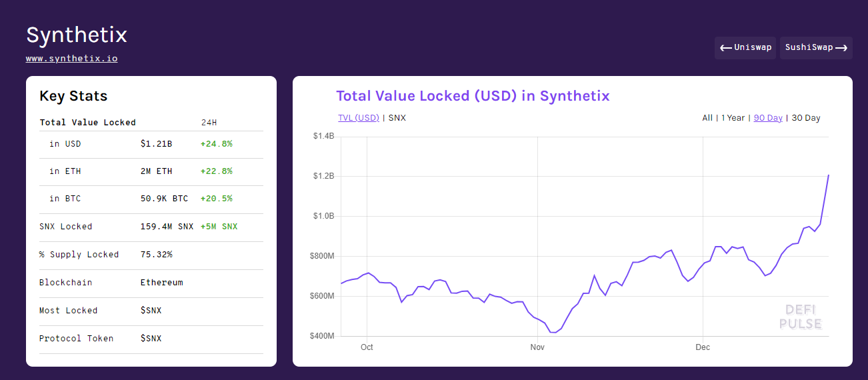Click the chart line peak near $1.2B
868x380 pixels.
tap(828, 175)
